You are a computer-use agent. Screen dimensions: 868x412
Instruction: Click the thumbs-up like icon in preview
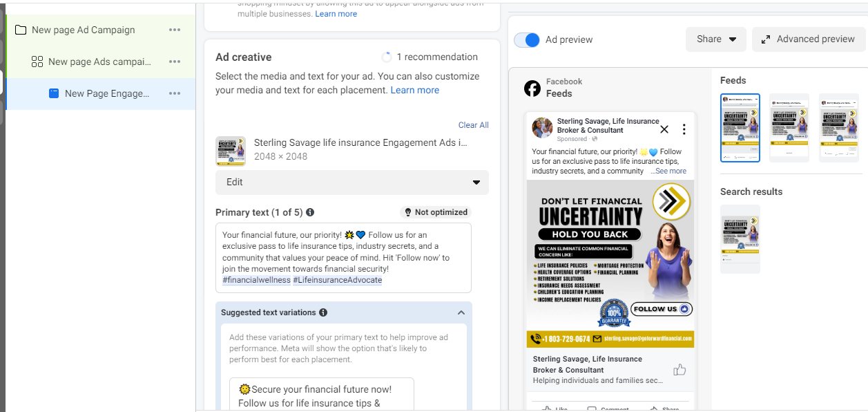tap(679, 370)
